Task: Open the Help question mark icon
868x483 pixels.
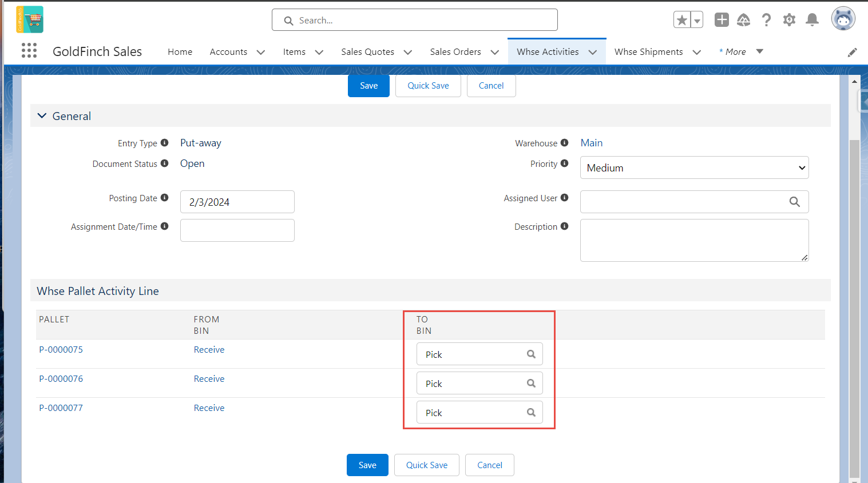Action: click(766, 20)
